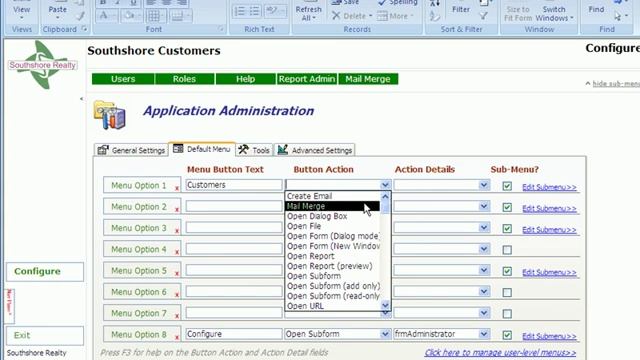Click red x beside Menu Option 3

(177, 231)
